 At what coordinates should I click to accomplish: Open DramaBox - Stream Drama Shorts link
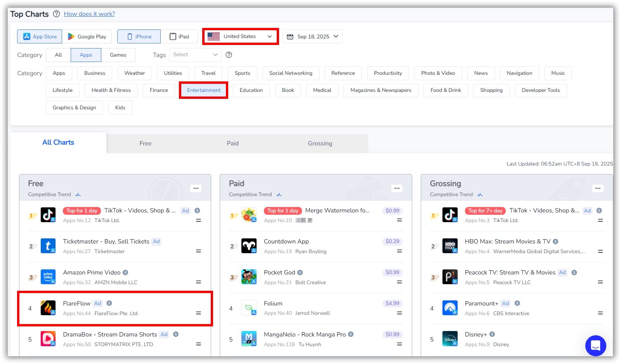pyautogui.click(x=110, y=335)
